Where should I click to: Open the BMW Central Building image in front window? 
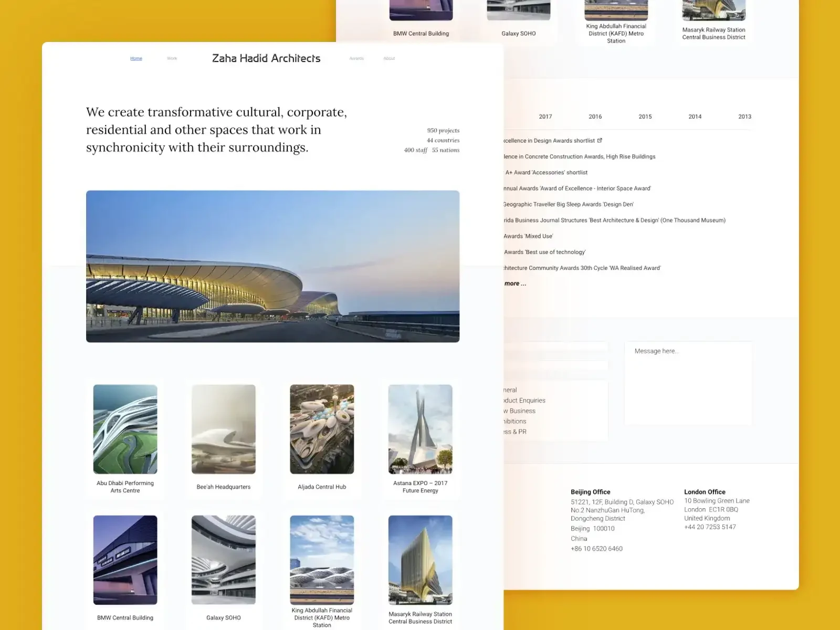[x=125, y=560]
